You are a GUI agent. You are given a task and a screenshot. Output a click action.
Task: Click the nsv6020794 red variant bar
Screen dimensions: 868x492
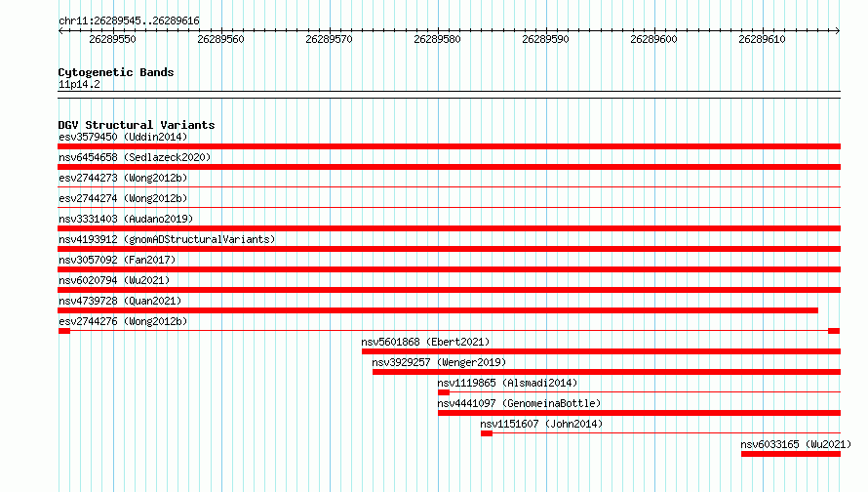(x=449, y=290)
